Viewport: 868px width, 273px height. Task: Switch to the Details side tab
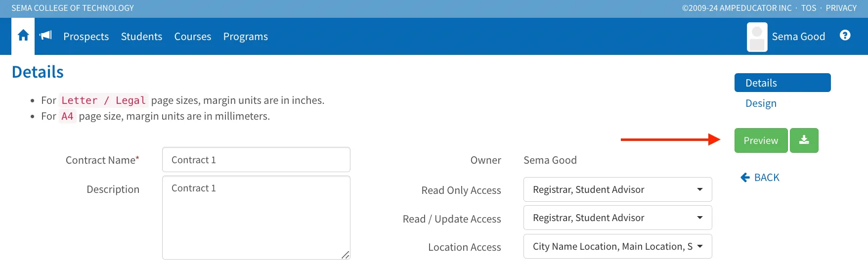tap(782, 83)
